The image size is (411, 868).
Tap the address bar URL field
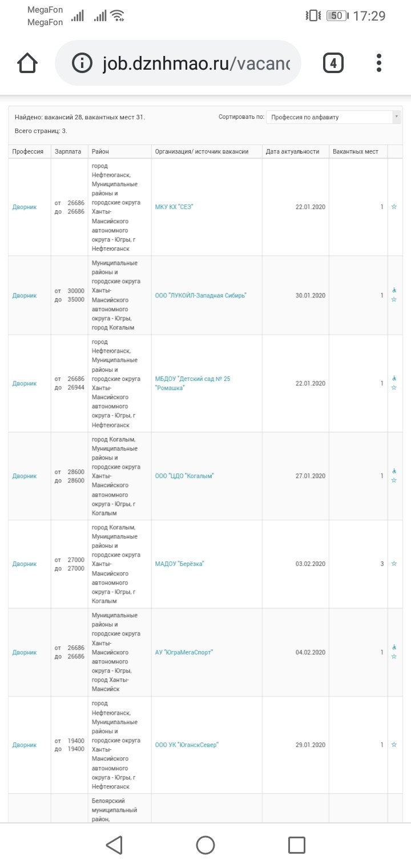coord(196,63)
